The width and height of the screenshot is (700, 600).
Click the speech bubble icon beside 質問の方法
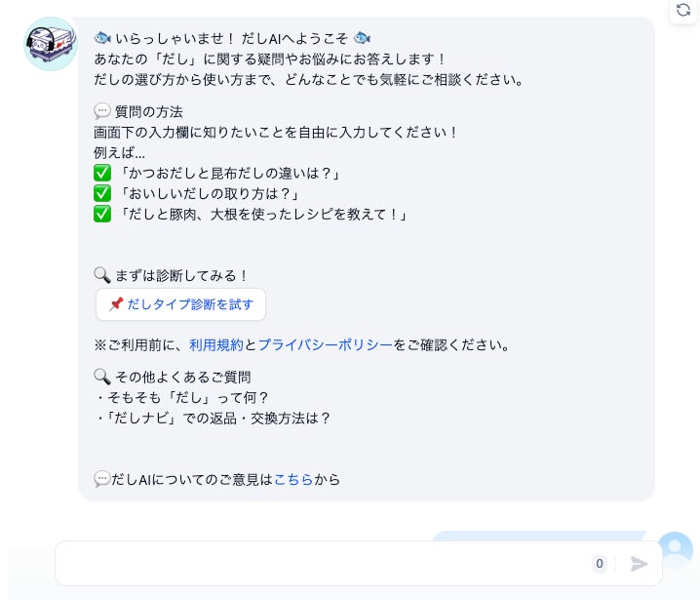coord(102,111)
